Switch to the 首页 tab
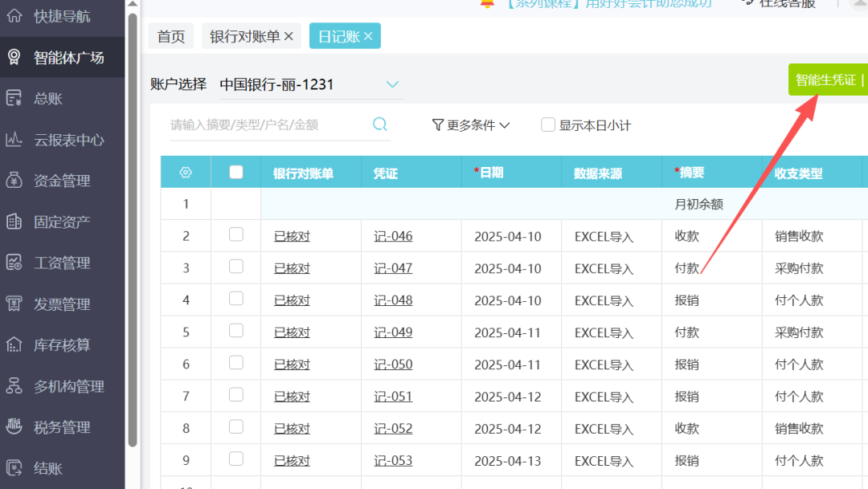The width and height of the screenshot is (868, 489). click(170, 35)
